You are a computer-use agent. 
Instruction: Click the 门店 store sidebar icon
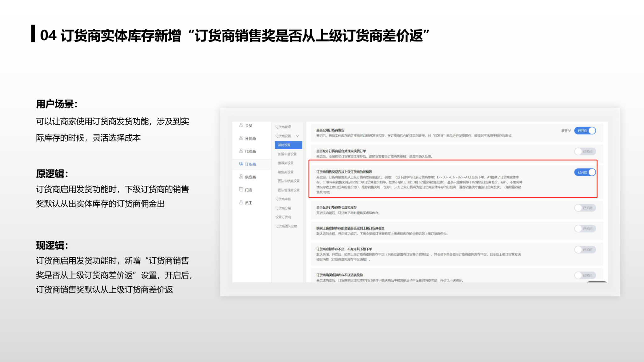point(241,189)
